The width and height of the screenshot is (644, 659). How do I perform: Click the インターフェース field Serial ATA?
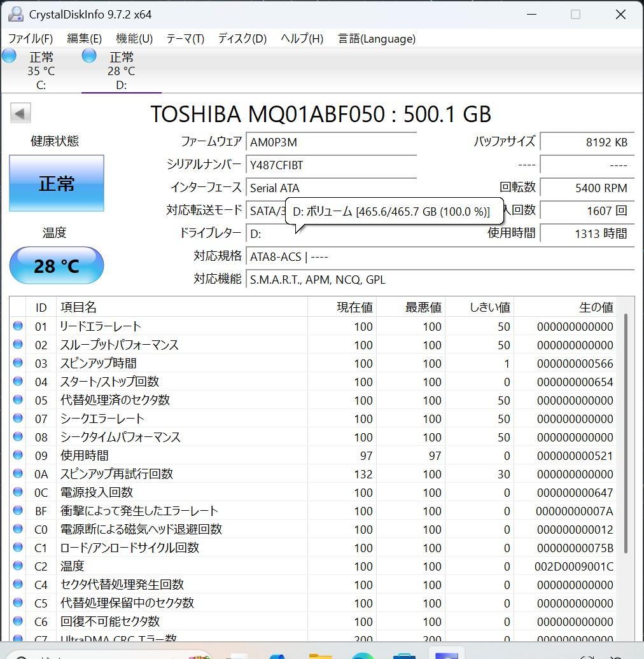coord(332,188)
